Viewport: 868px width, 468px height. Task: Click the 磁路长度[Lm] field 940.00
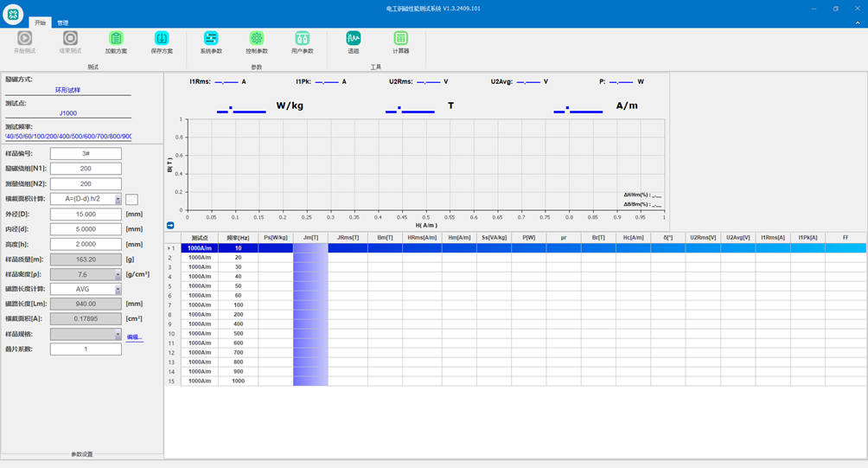point(86,304)
